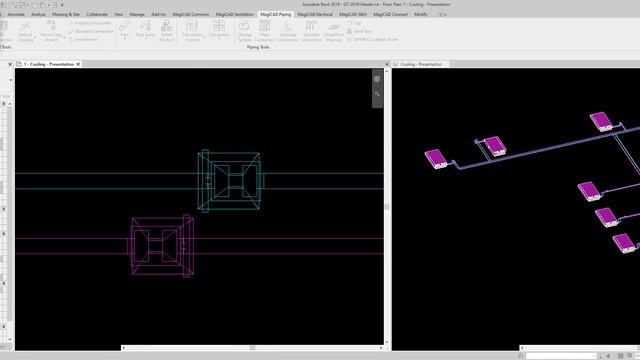Switch to MagiCAD Common tab

tap(191, 14)
